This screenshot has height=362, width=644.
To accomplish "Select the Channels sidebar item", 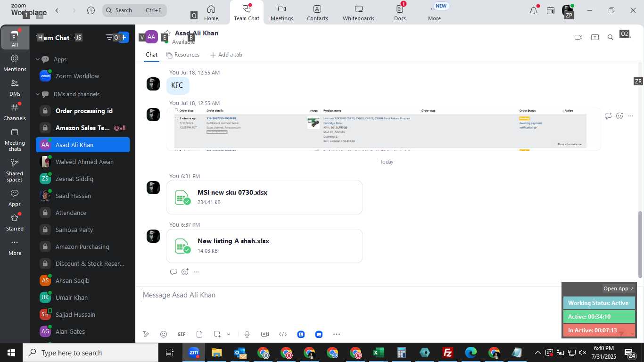I will click(15, 113).
